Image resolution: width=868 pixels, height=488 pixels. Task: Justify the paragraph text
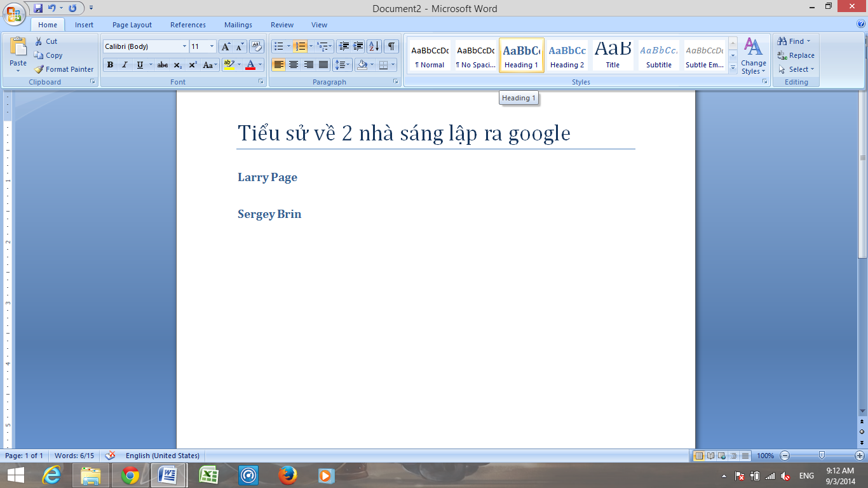coord(323,65)
